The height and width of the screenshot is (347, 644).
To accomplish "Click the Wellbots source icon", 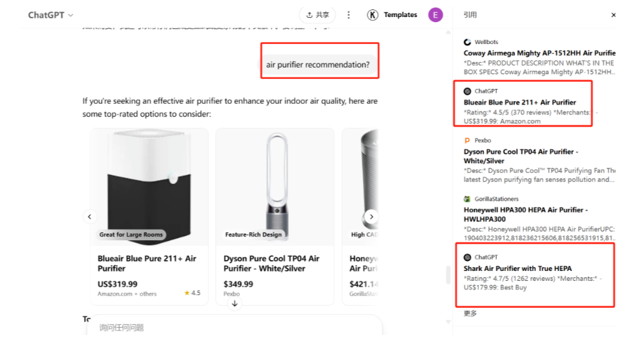I will pos(468,42).
